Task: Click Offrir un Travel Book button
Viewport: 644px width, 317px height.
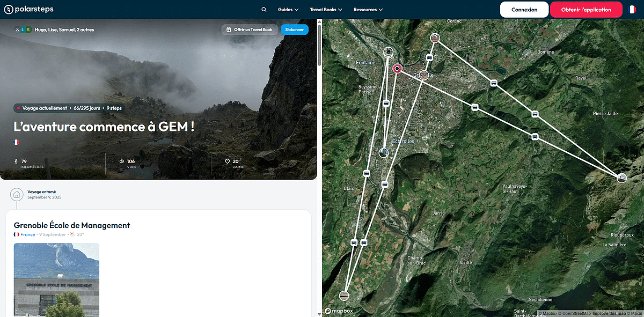Action: [x=249, y=30]
